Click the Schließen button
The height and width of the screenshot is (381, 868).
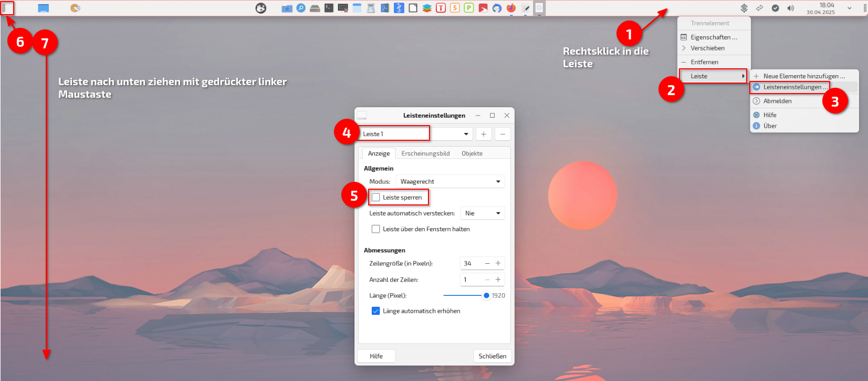tap(492, 356)
